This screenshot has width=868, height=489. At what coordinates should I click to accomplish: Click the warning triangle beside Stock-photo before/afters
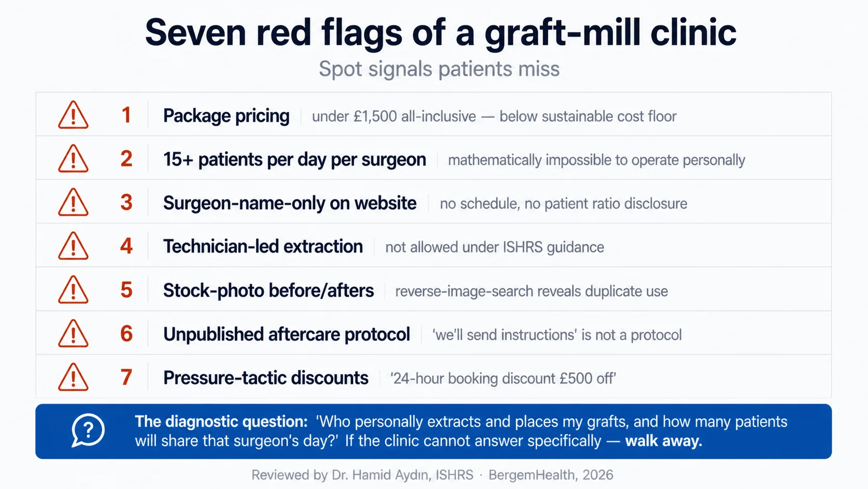(73, 289)
